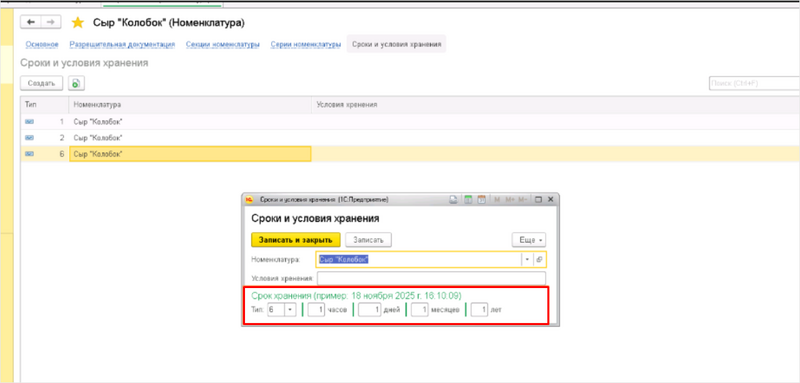Open the Тип dropdown arrow
Screen dimensions: 800x383
click(x=290, y=310)
